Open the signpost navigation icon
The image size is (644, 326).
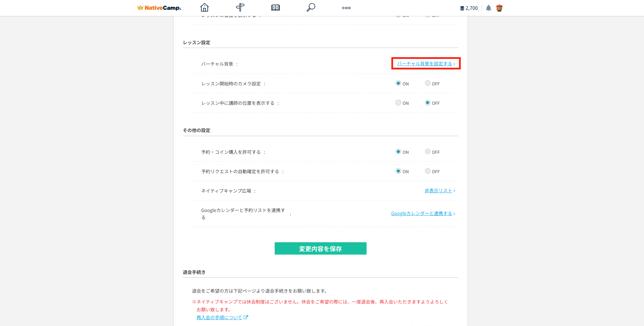click(x=240, y=7)
